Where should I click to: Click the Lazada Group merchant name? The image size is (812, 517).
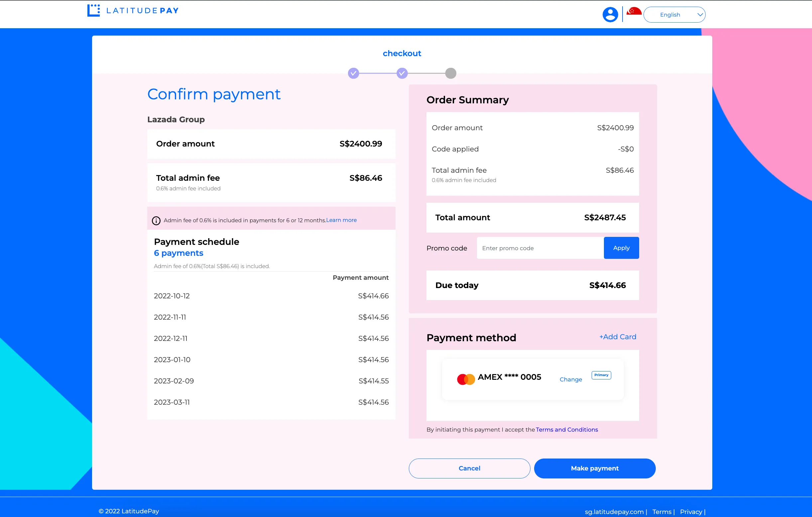[x=176, y=119]
